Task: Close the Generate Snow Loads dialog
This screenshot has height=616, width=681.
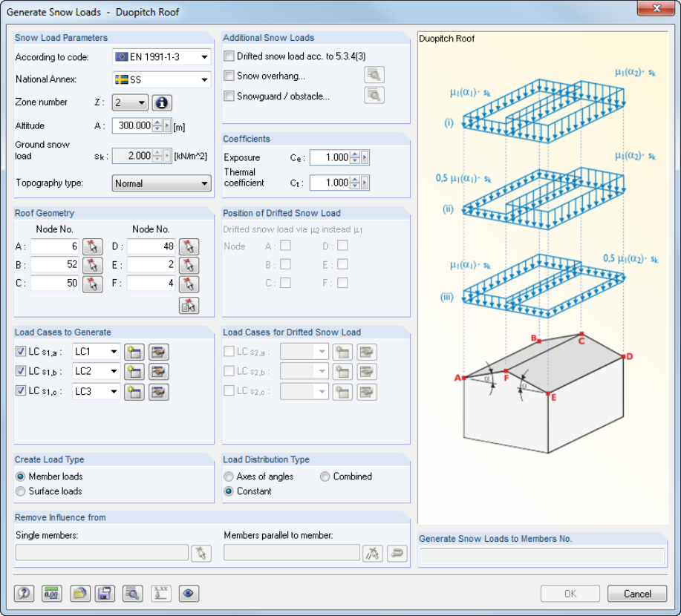Action: [656, 8]
